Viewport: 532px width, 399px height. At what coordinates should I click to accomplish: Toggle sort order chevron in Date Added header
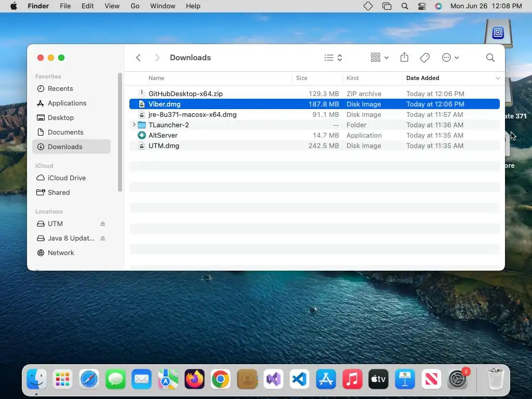click(498, 78)
